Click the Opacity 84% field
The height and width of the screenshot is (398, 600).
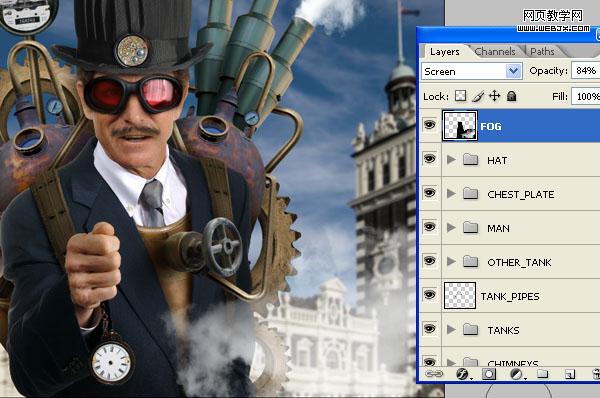[585, 71]
